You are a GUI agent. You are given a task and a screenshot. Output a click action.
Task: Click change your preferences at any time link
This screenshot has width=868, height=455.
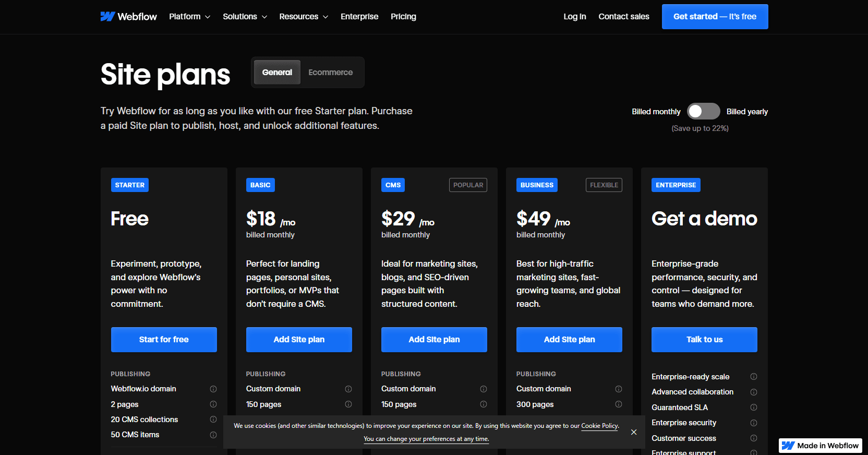[x=426, y=439]
